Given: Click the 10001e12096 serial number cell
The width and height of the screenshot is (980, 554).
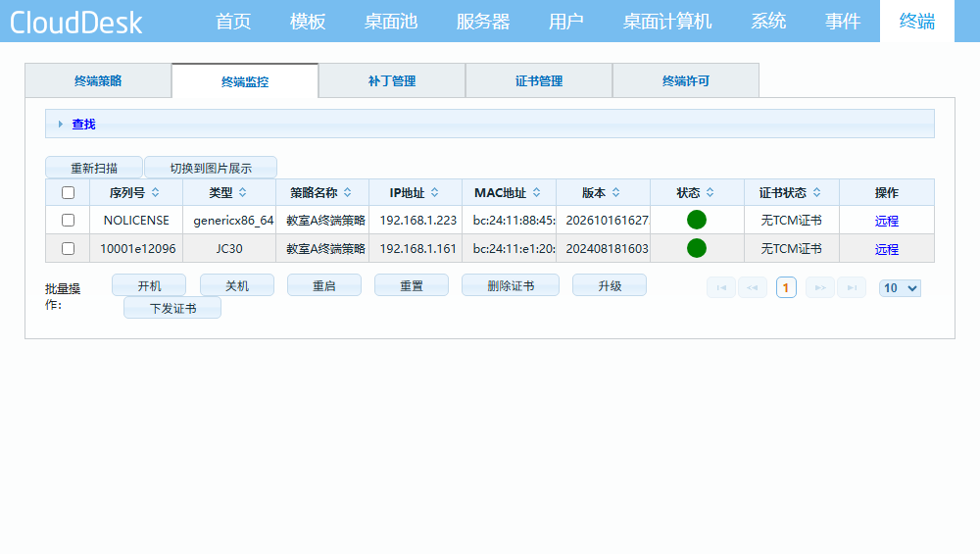Looking at the screenshot, I should click(137, 248).
